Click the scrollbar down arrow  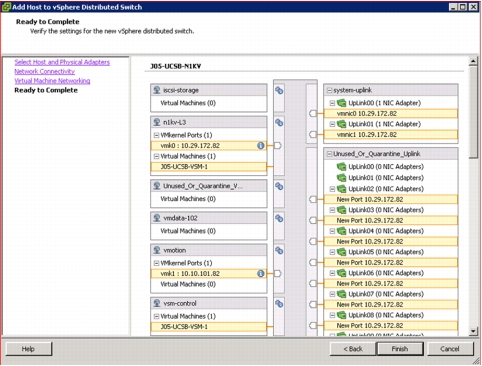(x=473, y=331)
